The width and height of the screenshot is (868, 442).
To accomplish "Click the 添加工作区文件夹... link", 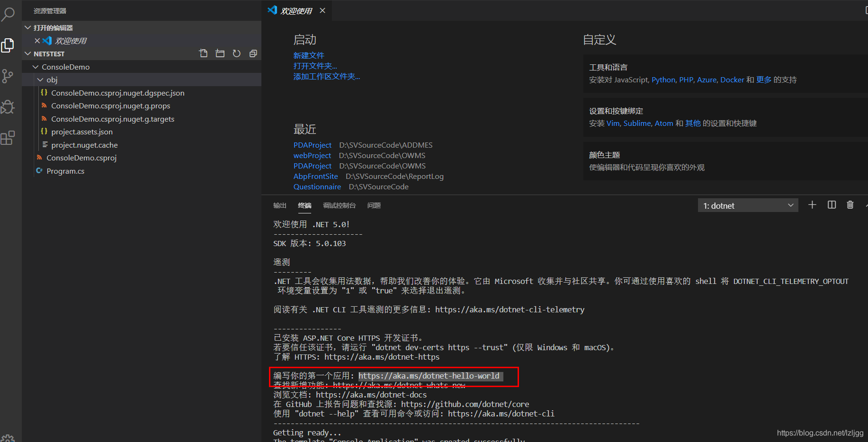I will 327,76.
